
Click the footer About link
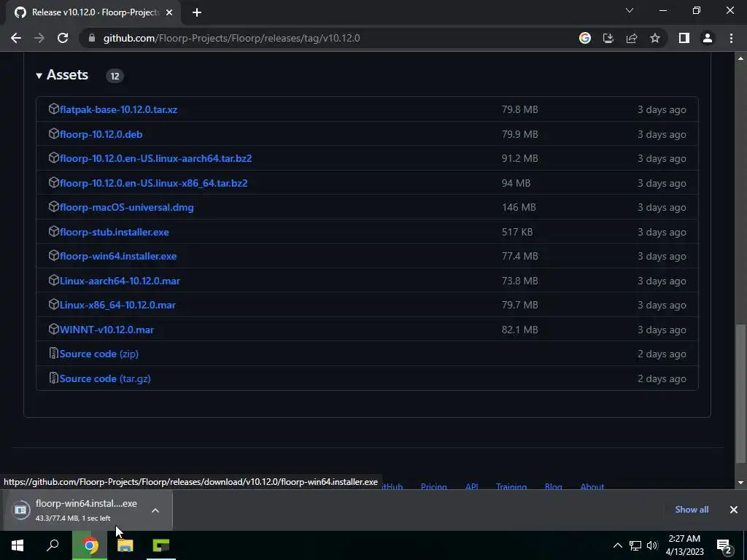click(x=592, y=486)
